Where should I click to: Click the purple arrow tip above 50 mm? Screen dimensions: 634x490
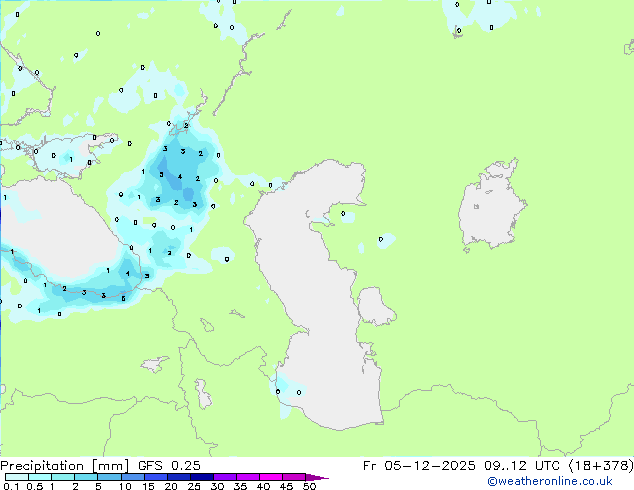pos(317,477)
